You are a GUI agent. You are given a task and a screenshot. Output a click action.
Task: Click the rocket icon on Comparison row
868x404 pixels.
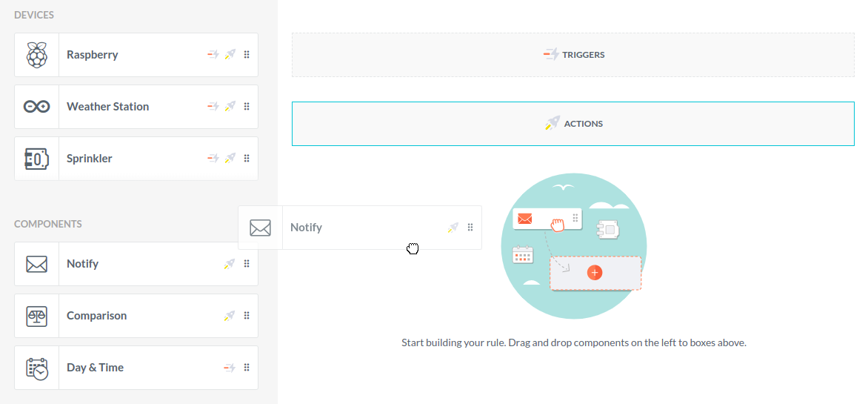tap(230, 316)
